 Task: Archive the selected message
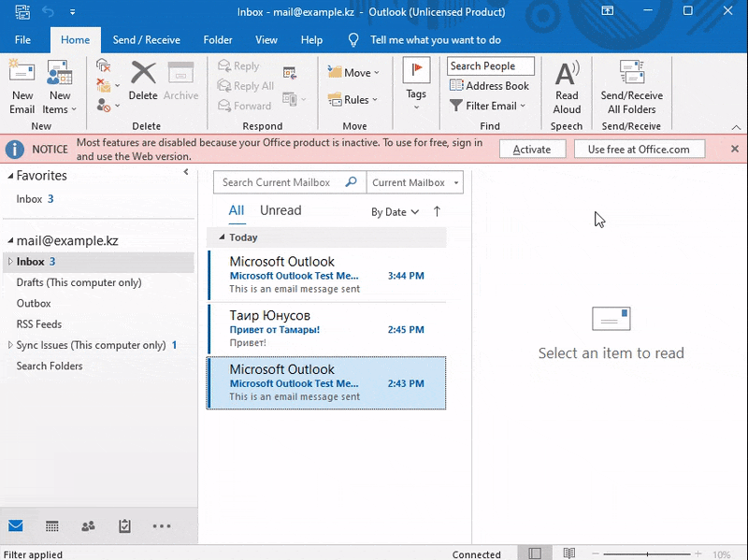[180, 81]
